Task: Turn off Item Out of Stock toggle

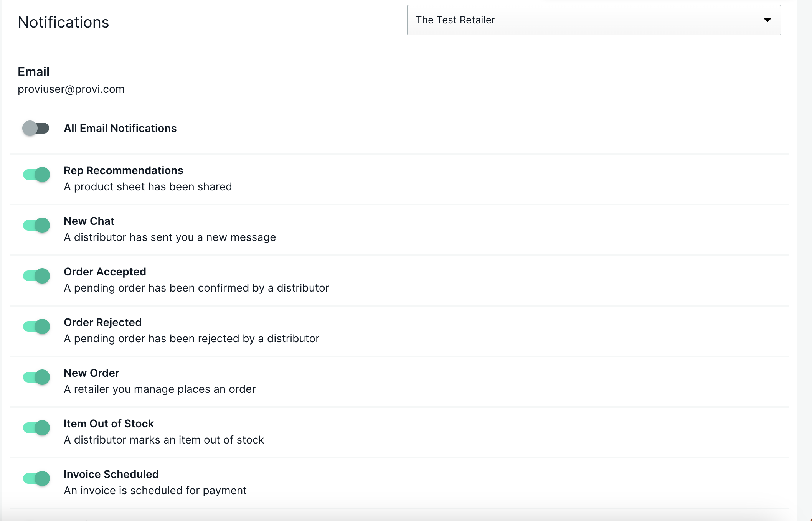Action: click(x=36, y=428)
